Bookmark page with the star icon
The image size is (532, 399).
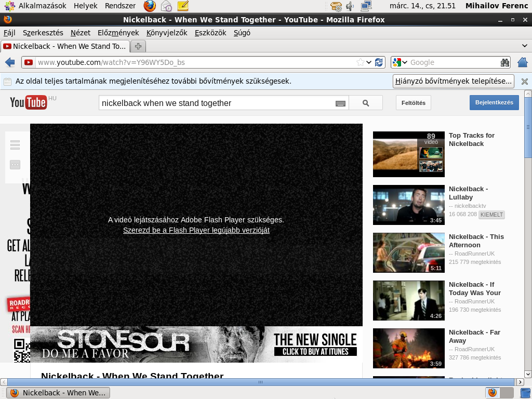pos(361,62)
